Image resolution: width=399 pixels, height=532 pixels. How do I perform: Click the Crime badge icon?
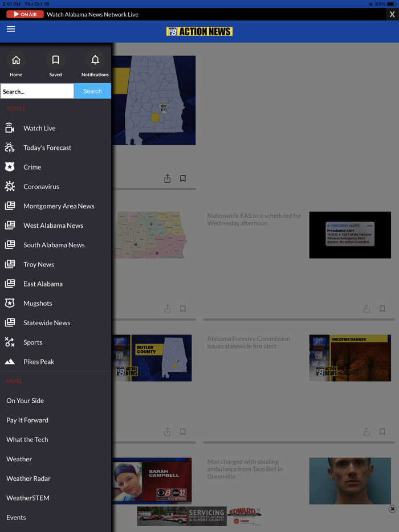(x=10, y=167)
